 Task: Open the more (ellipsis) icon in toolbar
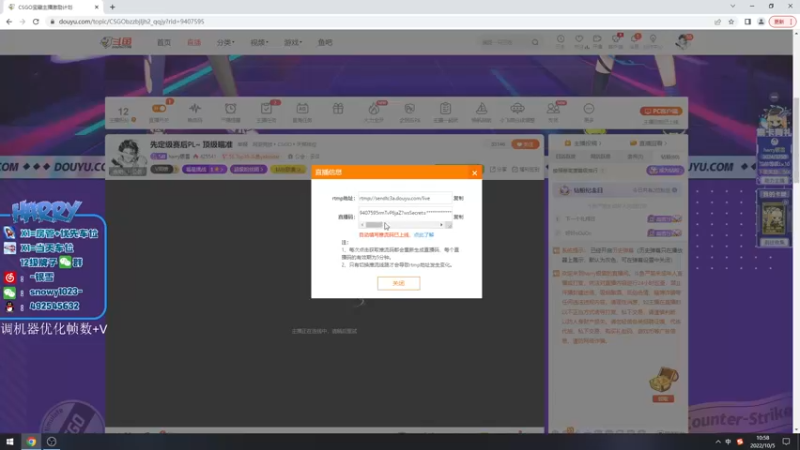click(589, 109)
